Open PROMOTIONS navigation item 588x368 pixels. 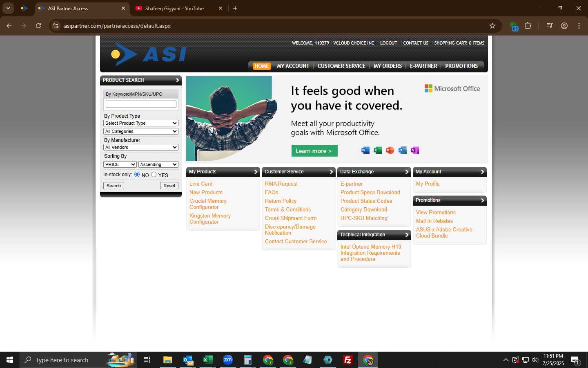click(461, 66)
